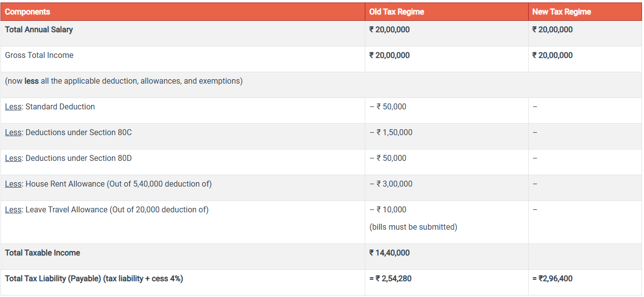Click the ₹2,96,400 new regime tax liability
The image size is (644, 297).
pos(552,278)
